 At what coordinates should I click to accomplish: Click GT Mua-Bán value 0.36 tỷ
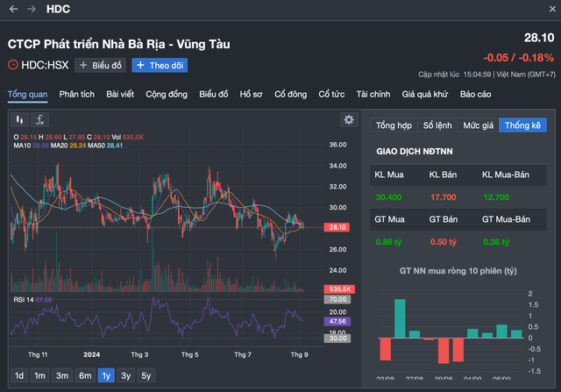[496, 242]
